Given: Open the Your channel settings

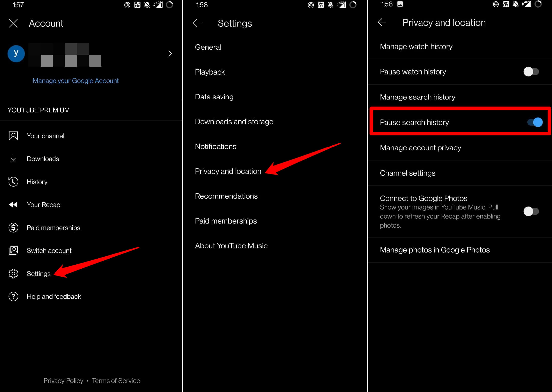Looking at the screenshot, I should (45, 136).
